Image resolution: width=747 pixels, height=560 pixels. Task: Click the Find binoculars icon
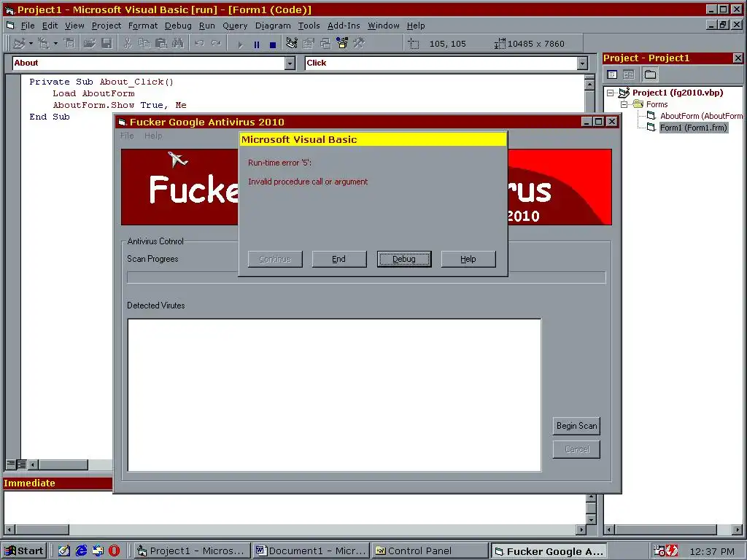178,43
